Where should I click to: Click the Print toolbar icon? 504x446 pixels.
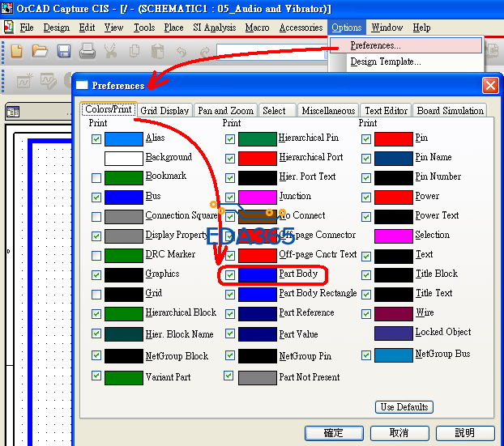click(x=88, y=51)
